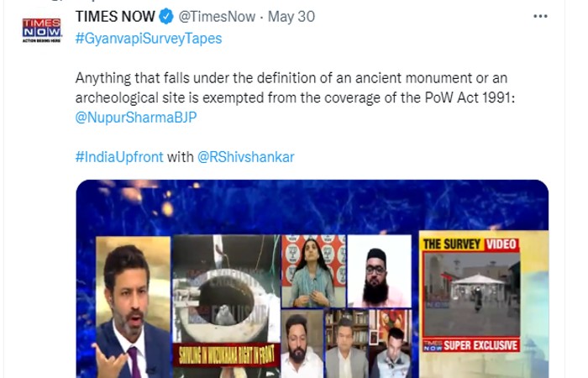The height and width of the screenshot is (378, 588).
Task: Open the #GyanvapiSurveyTapes hashtag
Action: pos(149,38)
